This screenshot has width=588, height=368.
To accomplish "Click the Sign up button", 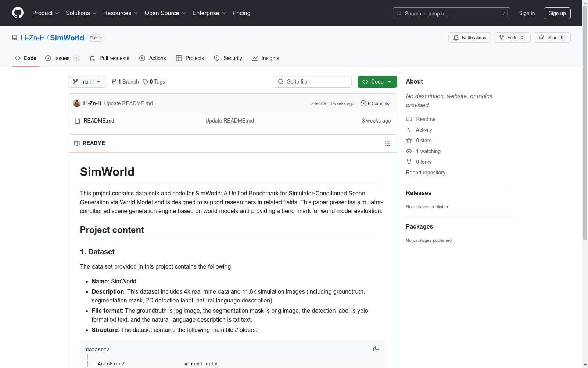I will point(557,13).
